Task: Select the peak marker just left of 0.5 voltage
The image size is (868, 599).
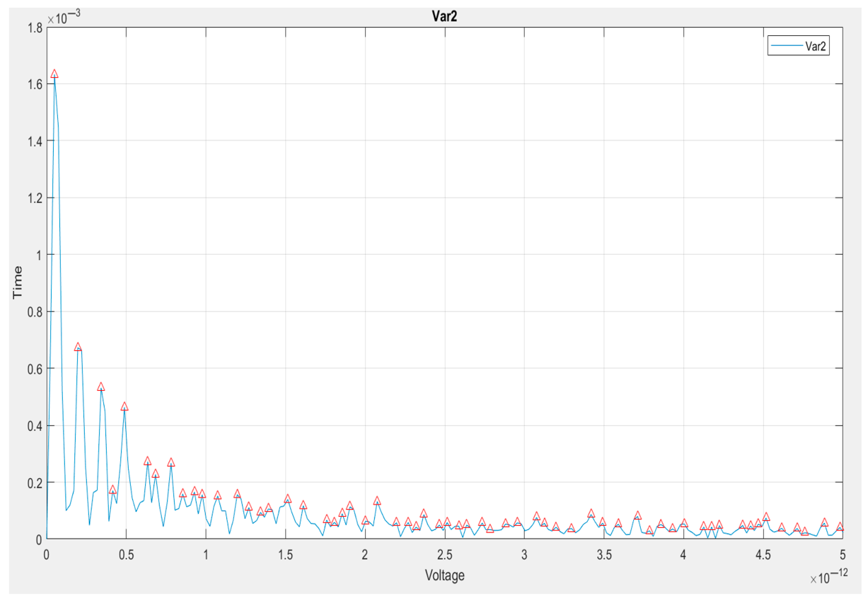Action: pos(124,406)
